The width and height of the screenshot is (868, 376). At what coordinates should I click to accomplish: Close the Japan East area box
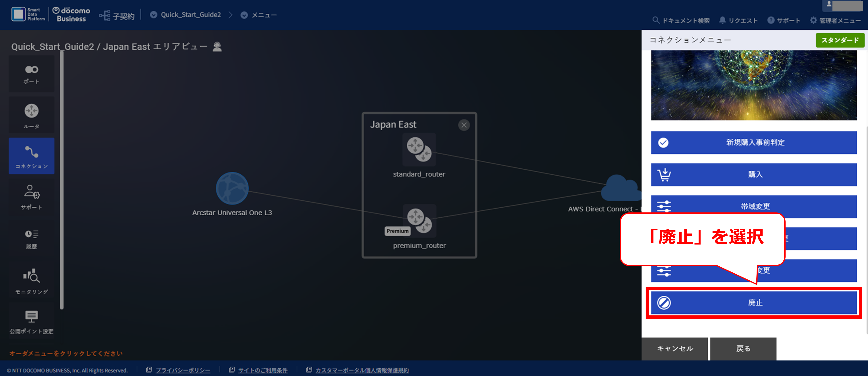click(464, 125)
